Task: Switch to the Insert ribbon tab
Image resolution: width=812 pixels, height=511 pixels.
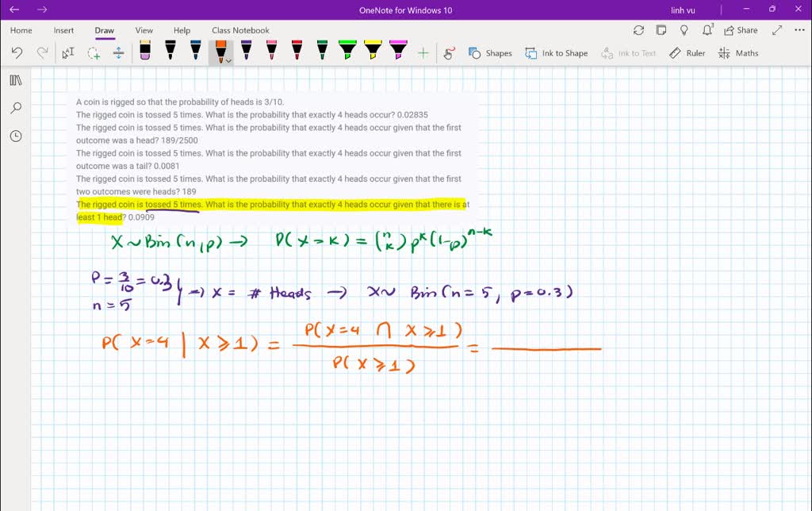Action: coord(63,30)
